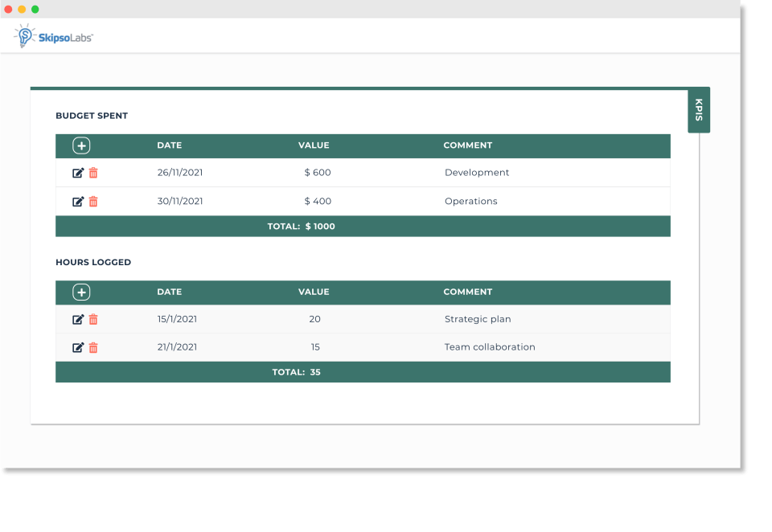Select the COMMENT column header in Hours Logged
The height and width of the screenshot is (532, 772).
point(468,292)
